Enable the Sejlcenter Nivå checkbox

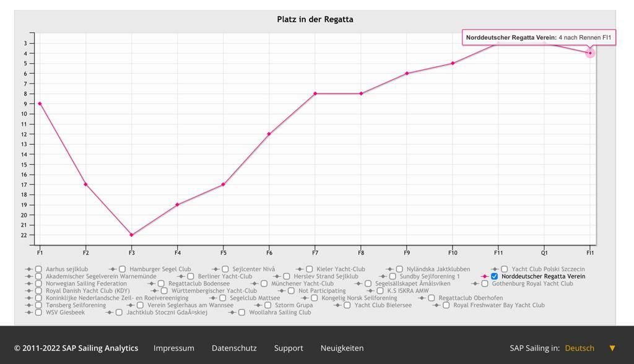(225, 269)
